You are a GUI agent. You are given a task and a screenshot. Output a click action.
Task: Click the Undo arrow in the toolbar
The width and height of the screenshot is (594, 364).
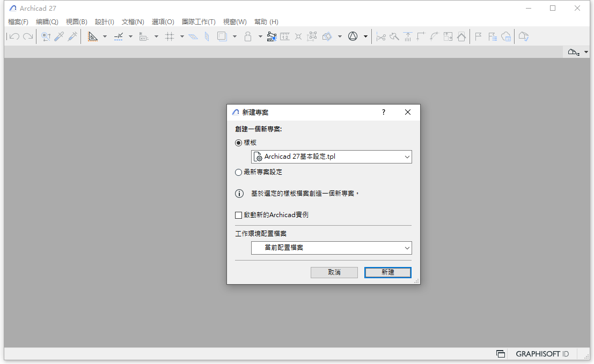[13, 36]
